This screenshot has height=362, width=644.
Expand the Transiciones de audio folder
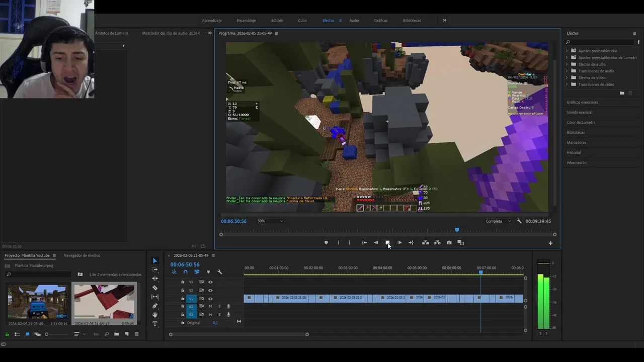pyautogui.click(x=567, y=71)
